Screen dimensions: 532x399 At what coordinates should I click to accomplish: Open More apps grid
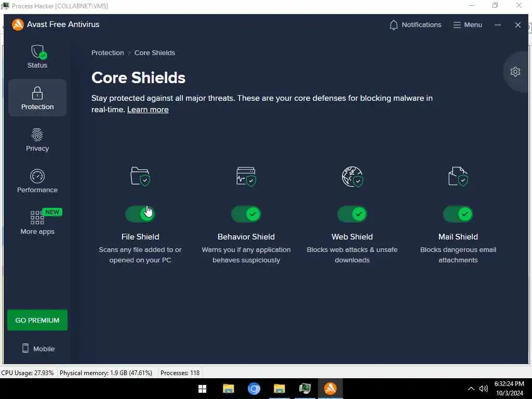[37, 222]
